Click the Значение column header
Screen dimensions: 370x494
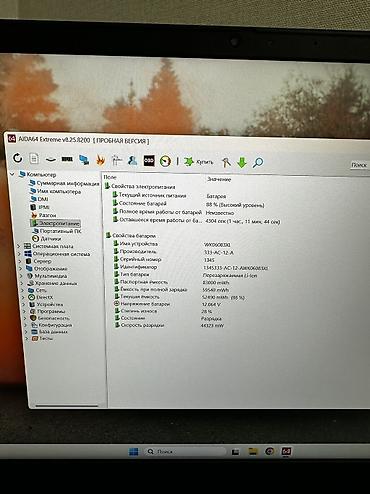point(219,179)
